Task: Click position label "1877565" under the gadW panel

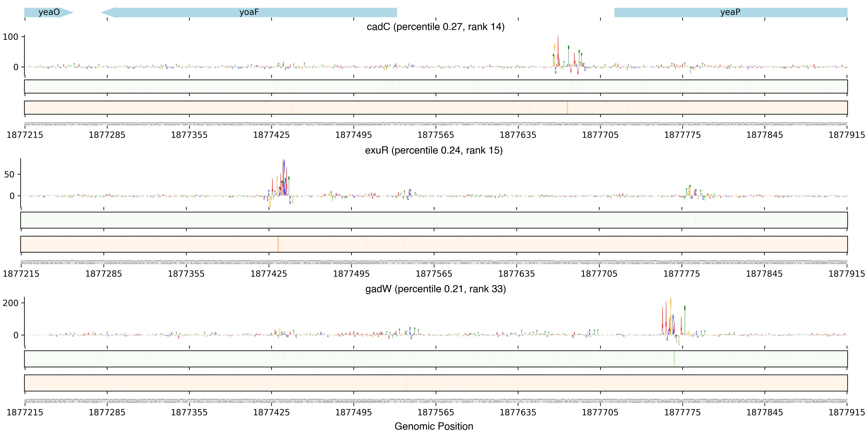Action: click(x=436, y=413)
